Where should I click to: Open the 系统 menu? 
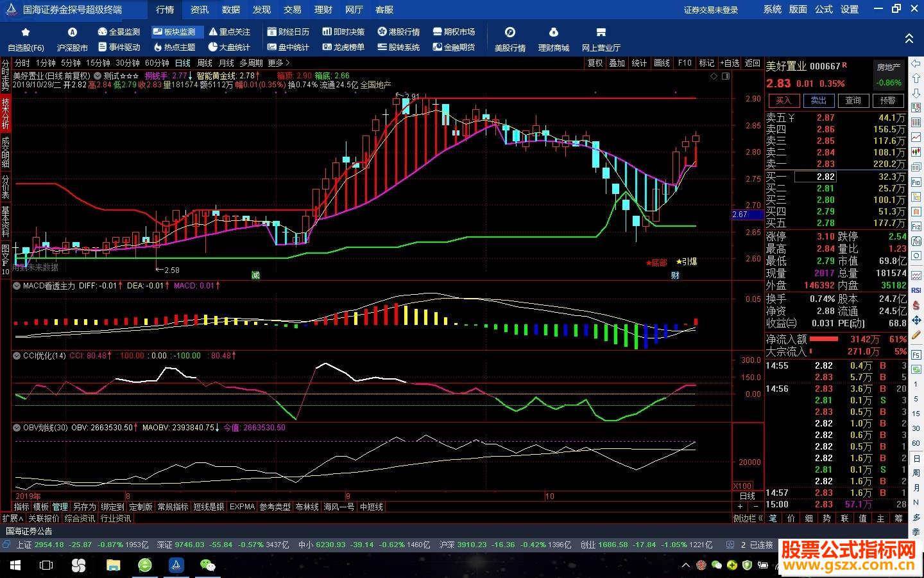[773, 9]
